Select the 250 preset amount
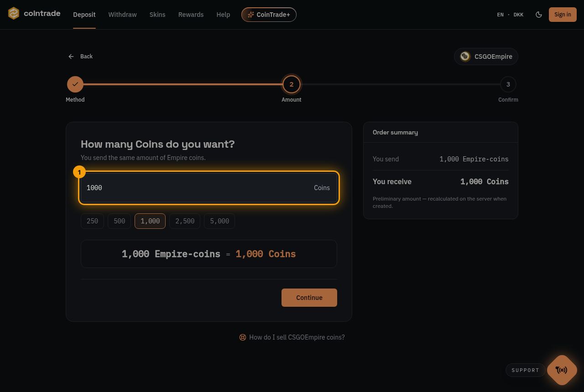This screenshot has height=392, width=584. tap(93, 221)
